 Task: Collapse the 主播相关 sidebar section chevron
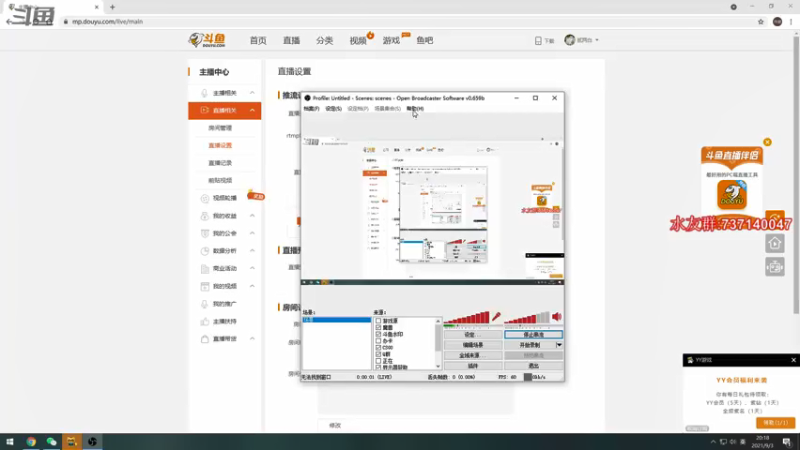coord(252,93)
